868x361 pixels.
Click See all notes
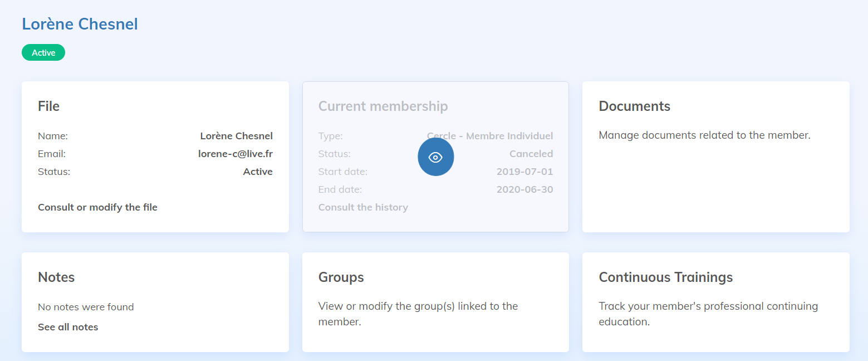(x=68, y=327)
